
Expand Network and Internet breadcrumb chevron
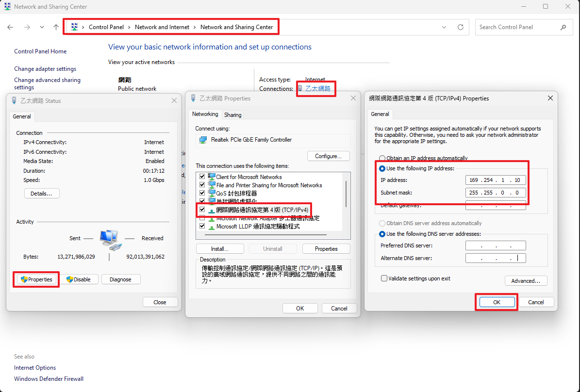pos(195,27)
